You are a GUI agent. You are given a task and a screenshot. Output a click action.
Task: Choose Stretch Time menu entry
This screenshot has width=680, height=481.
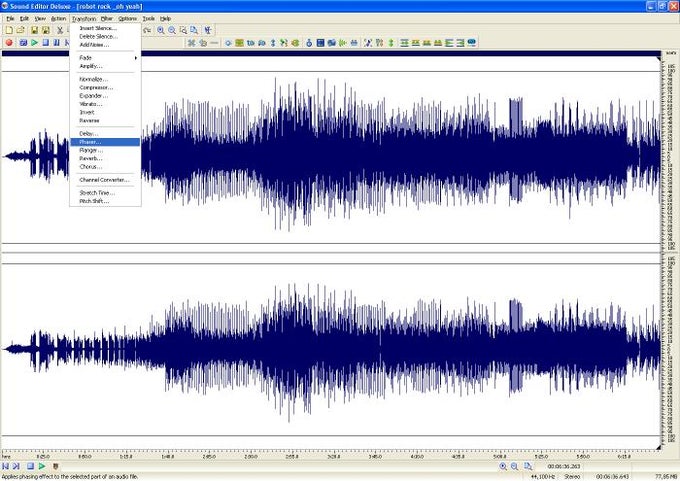tap(105, 193)
